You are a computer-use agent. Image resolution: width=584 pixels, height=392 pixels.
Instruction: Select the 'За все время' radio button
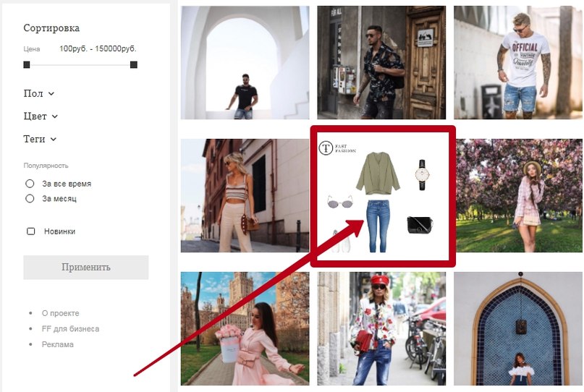(30, 184)
